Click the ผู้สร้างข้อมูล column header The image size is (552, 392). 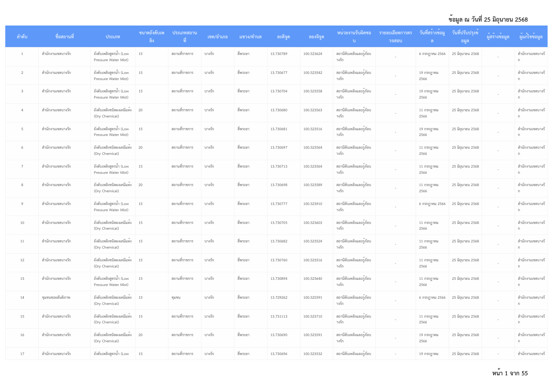tap(498, 37)
